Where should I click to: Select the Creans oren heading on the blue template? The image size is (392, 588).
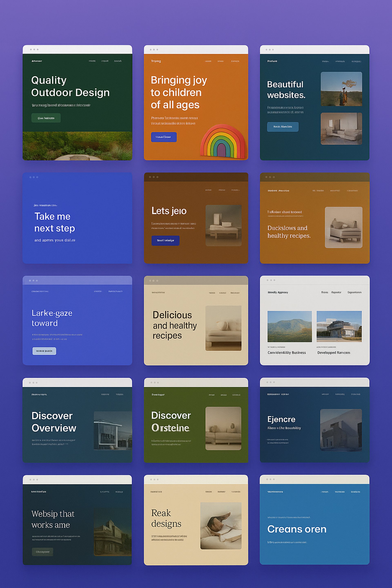297,529
